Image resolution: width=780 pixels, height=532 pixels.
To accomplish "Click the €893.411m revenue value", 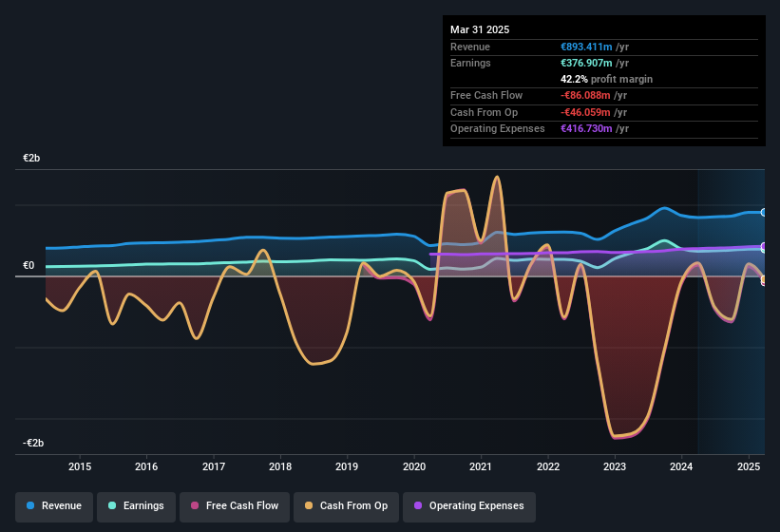I will coord(586,47).
